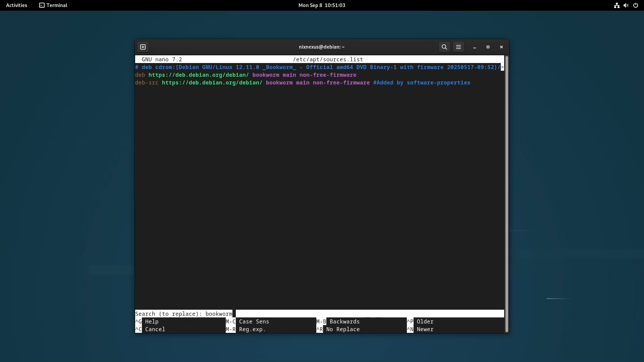Click the terminal vertical scrollbar

506,194
